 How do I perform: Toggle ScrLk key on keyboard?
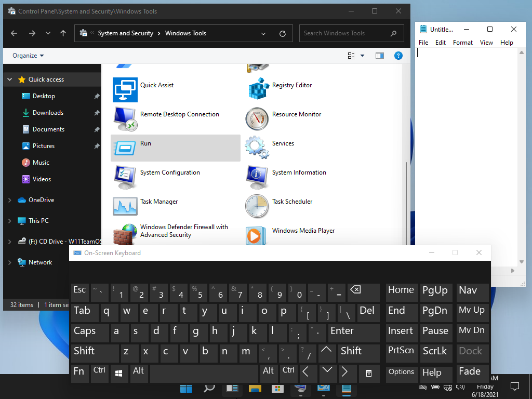pyautogui.click(x=436, y=353)
